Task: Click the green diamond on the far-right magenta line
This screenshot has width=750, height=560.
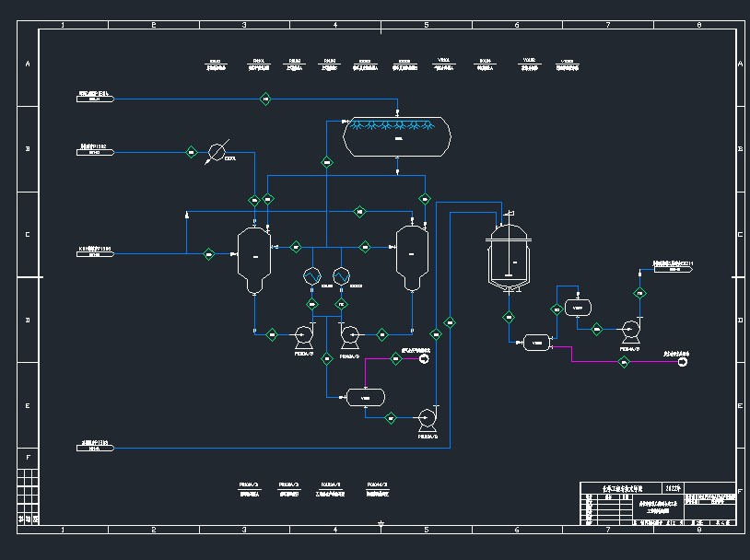Action: pos(624,362)
